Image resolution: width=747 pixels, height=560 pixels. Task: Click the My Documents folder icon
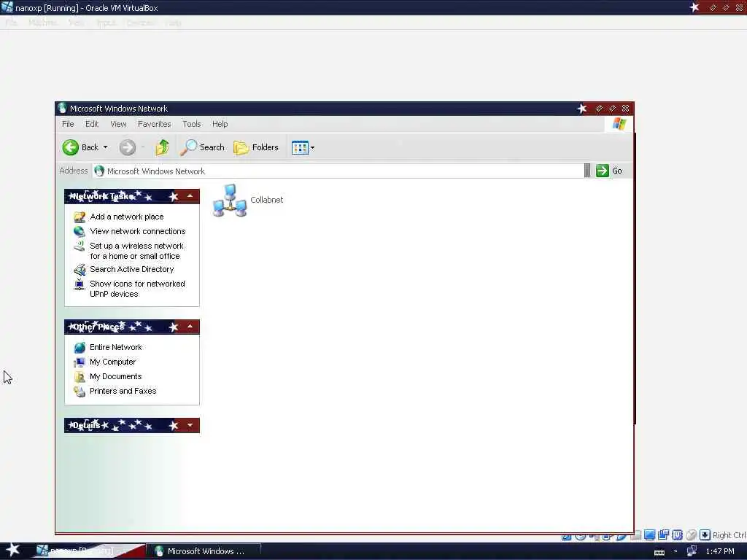click(80, 377)
